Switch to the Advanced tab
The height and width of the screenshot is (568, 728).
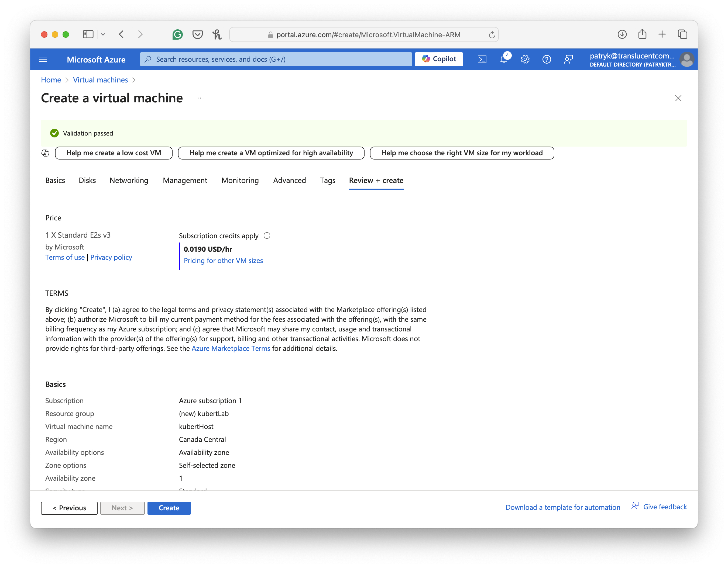pyautogui.click(x=289, y=180)
